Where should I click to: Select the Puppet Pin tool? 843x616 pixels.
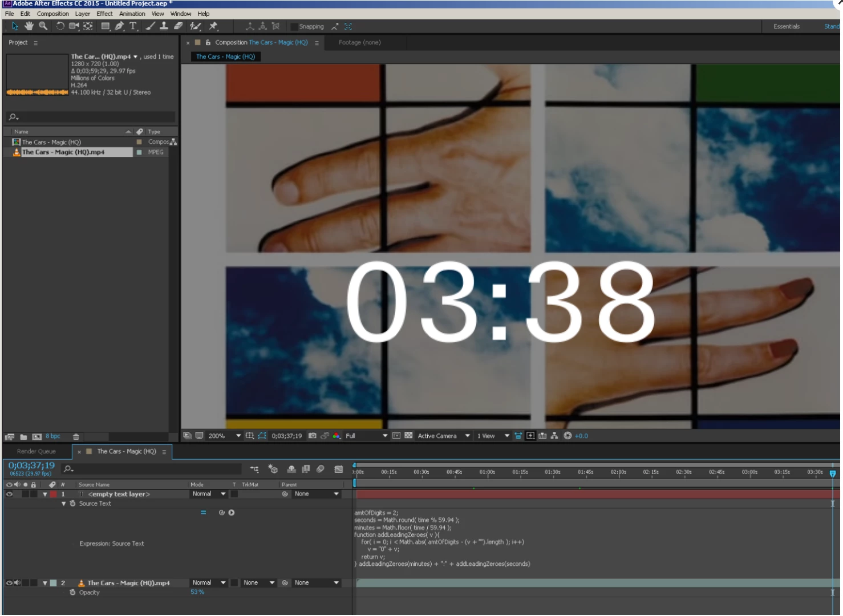[213, 26]
